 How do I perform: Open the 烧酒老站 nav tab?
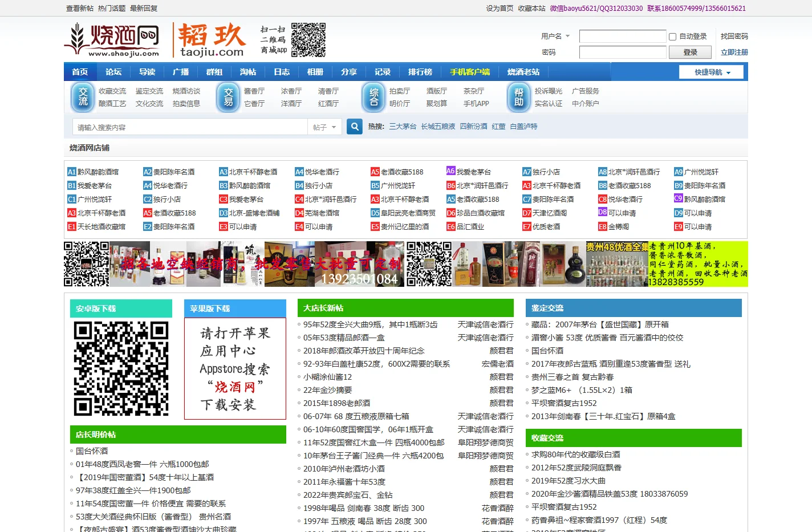click(x=523, y=72)
